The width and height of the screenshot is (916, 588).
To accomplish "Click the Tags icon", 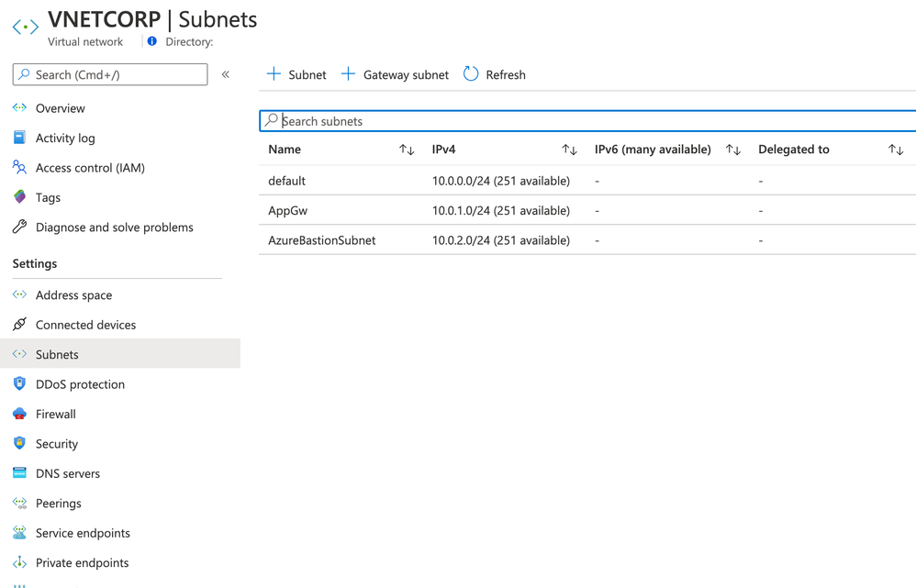I will (19, 197).
